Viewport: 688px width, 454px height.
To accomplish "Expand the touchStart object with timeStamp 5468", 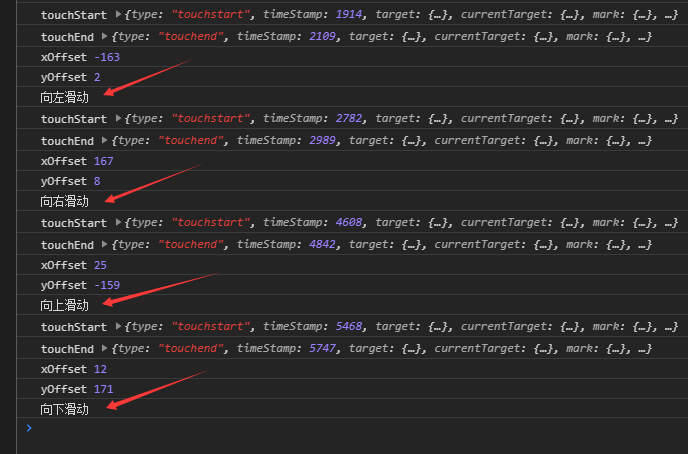I will coord(118,326).
